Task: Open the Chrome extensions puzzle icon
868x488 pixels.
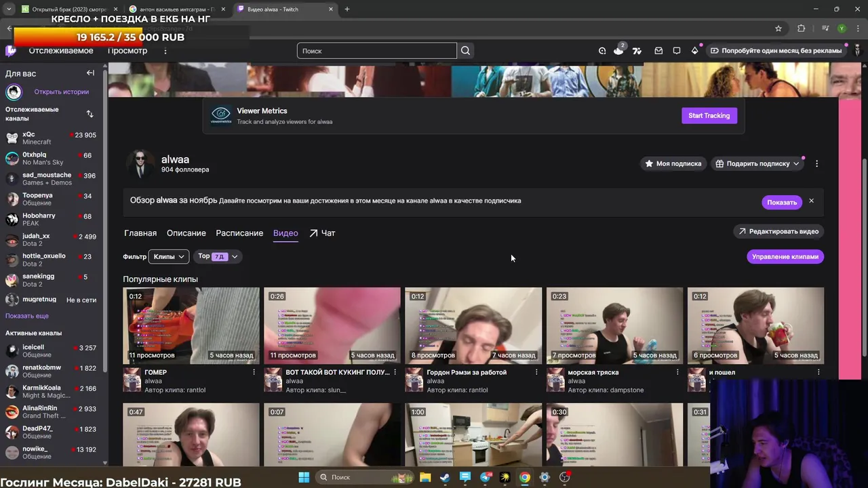Action: click(802, 28)
